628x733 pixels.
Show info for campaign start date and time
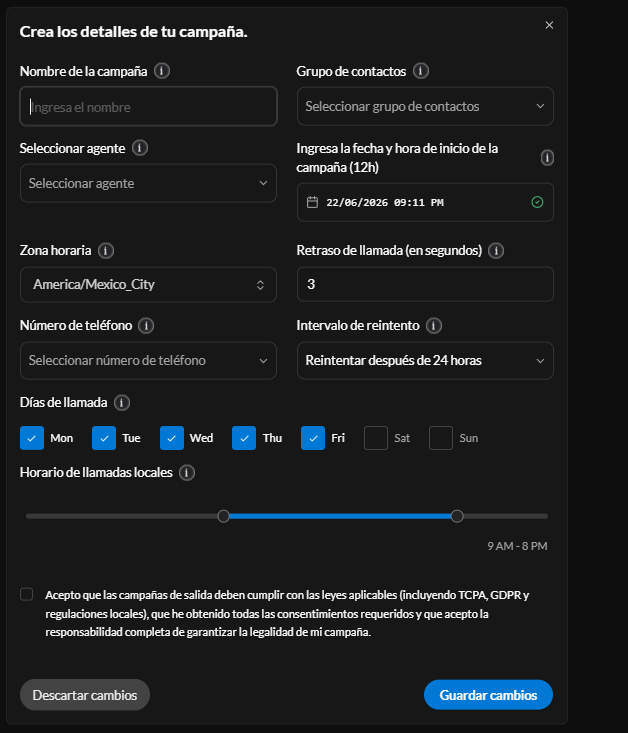click(x=547, y=158)
